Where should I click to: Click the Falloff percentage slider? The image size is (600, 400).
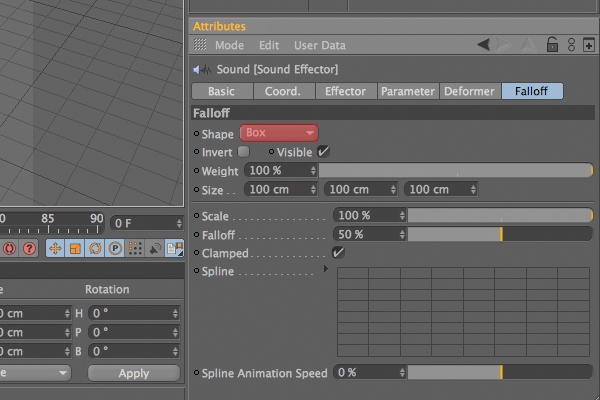point(500,234)
